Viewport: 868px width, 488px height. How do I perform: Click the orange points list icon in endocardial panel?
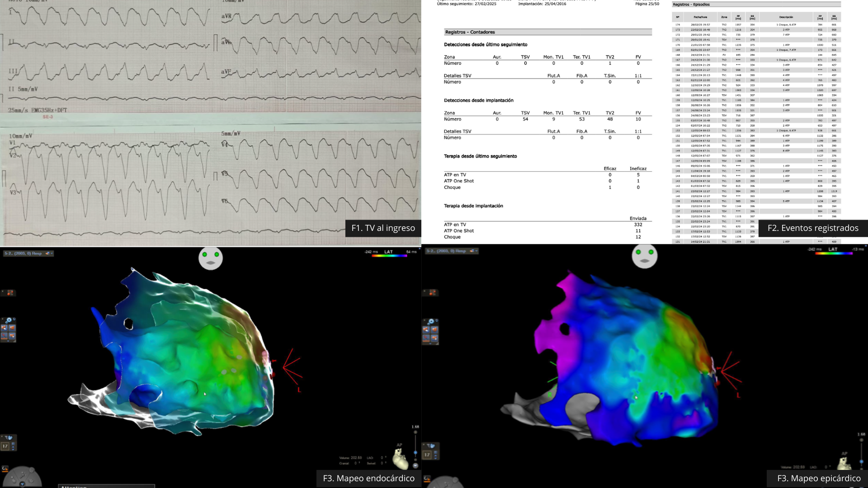9,293
